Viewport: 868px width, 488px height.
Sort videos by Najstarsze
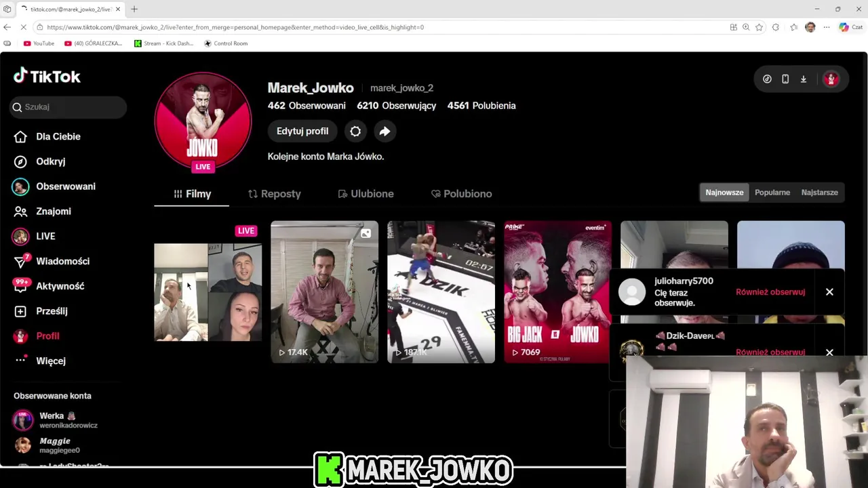[819, 192]
